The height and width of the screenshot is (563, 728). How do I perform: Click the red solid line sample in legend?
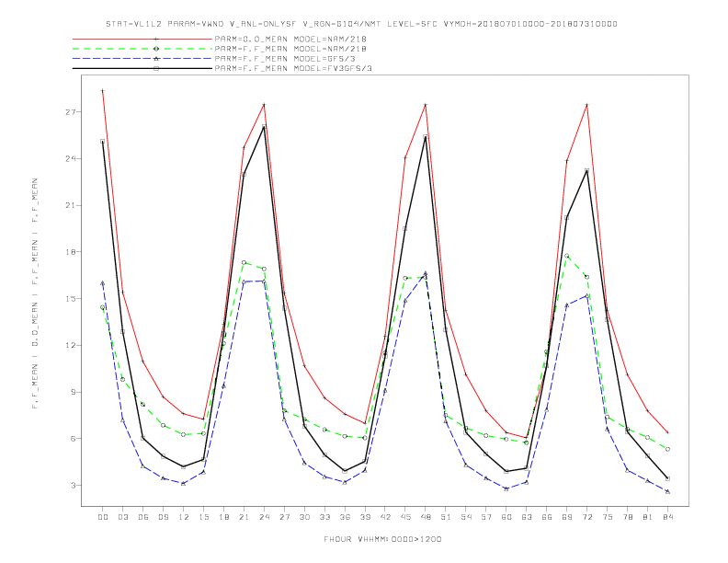142,39
